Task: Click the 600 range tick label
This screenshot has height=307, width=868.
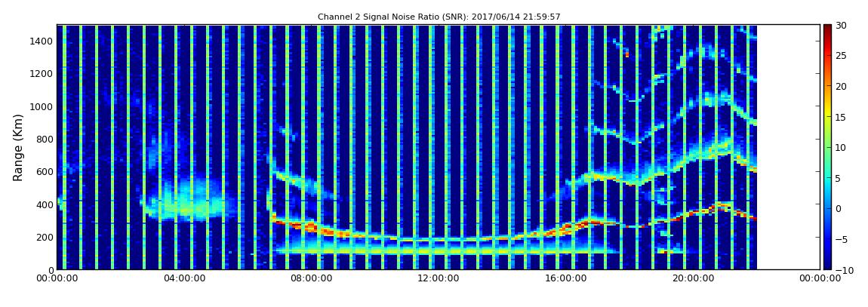Action: coord(45,172)
